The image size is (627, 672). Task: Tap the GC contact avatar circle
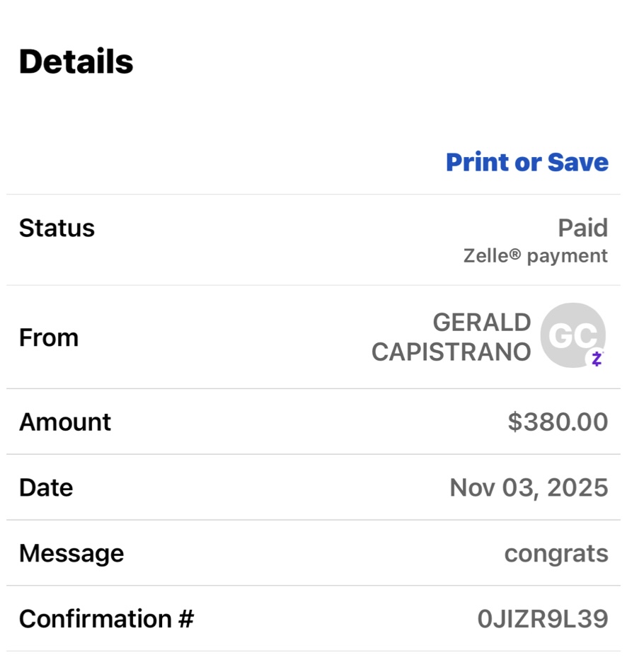572,335
